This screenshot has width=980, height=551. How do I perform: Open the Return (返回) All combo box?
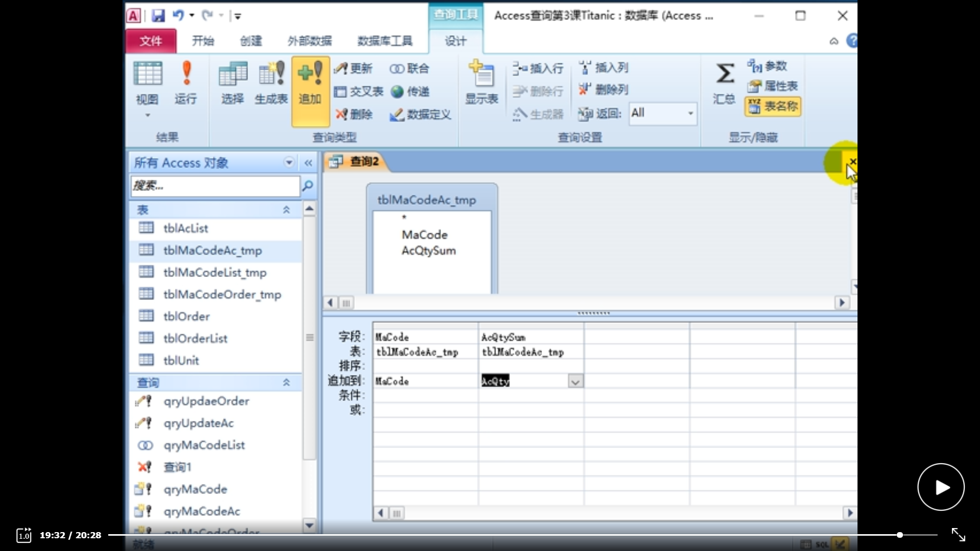click(663, 113)
